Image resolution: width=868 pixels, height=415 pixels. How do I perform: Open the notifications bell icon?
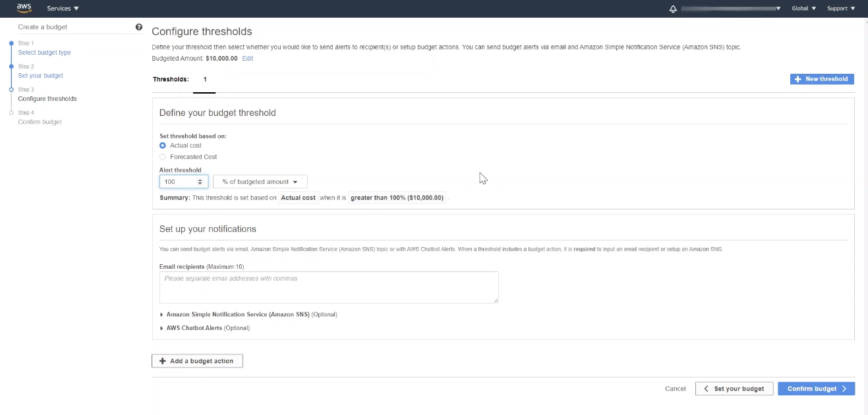[673, 9]
